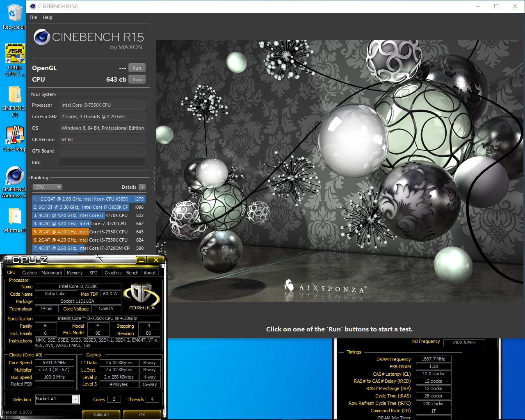Click the Specification field in CPU-Z
525x420 pixels.
(98, 318)
